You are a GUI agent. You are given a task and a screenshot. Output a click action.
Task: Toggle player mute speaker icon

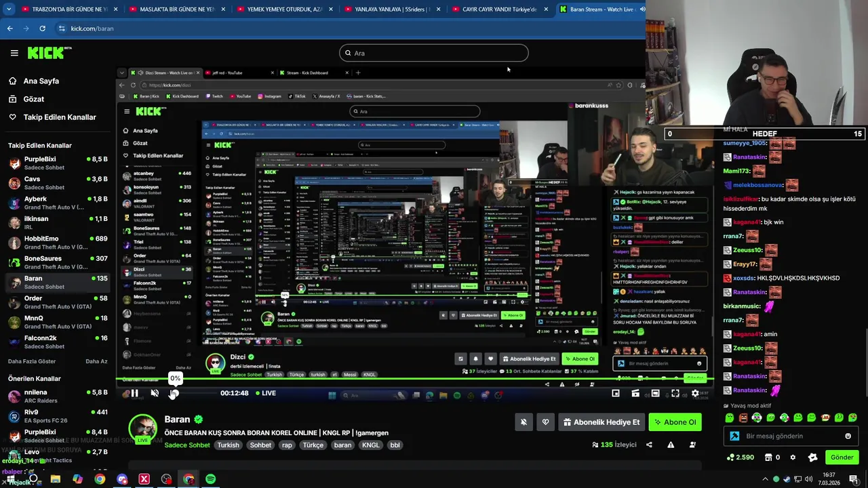click(x=155, y=393)
